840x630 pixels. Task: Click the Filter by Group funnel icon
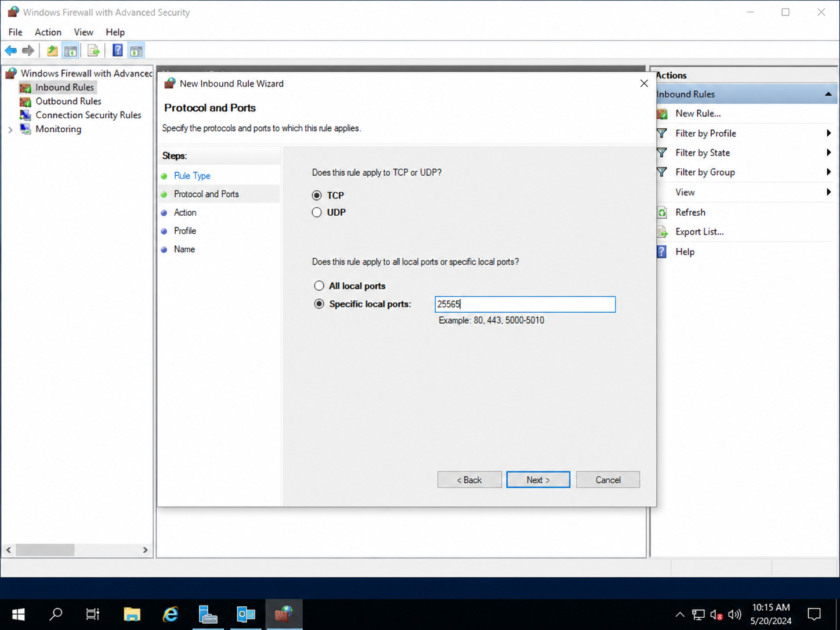(662, 172)
